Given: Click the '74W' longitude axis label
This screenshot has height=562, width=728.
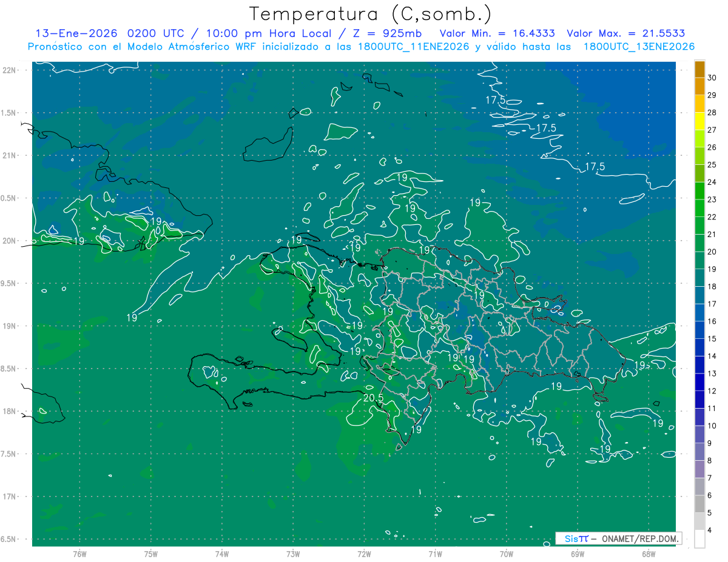Looking at the screenshot, I should [222, 554].
